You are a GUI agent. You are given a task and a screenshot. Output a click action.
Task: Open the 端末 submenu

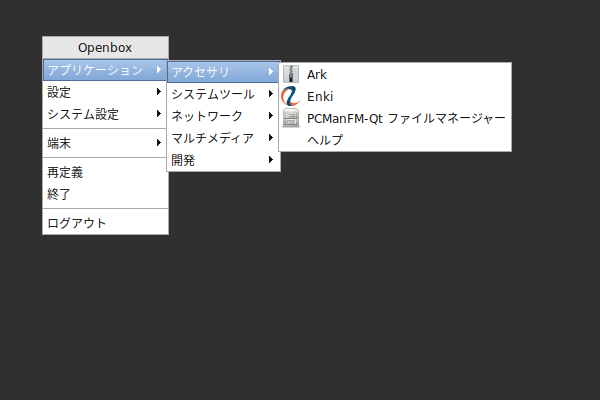pyautogui.click(x=105, y=143)
